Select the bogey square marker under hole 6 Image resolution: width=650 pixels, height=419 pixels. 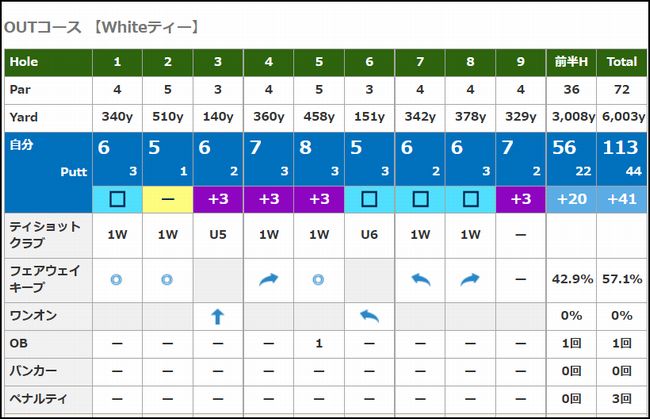click(x=369, y=198)
